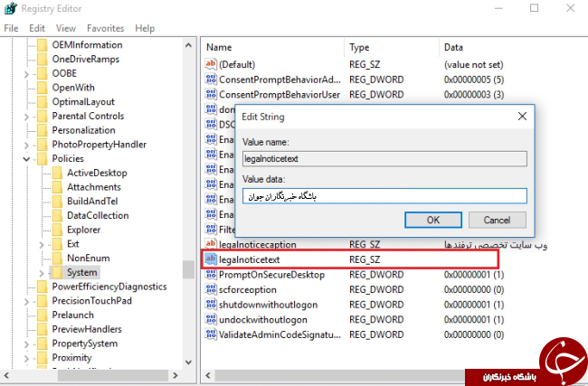The height and width of the screenshot is (386, 588).
Task: Click the Value data input field
Action: coord(384,196)
